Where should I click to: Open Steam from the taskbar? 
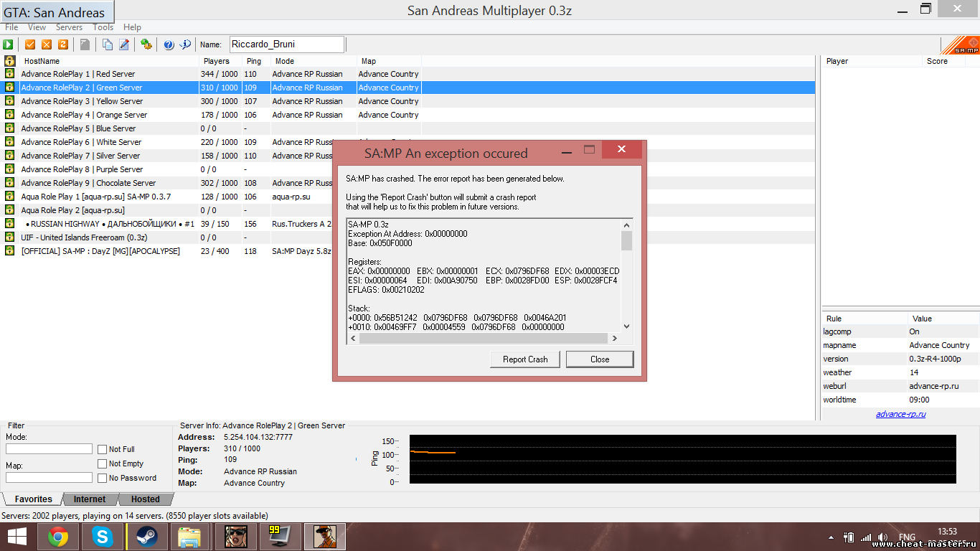point(147,537)
